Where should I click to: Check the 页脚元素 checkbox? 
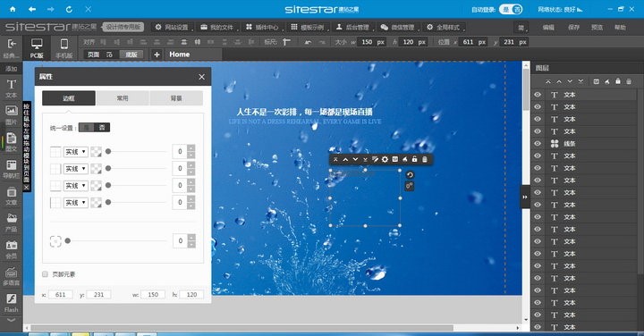click(x=46, y=274)
